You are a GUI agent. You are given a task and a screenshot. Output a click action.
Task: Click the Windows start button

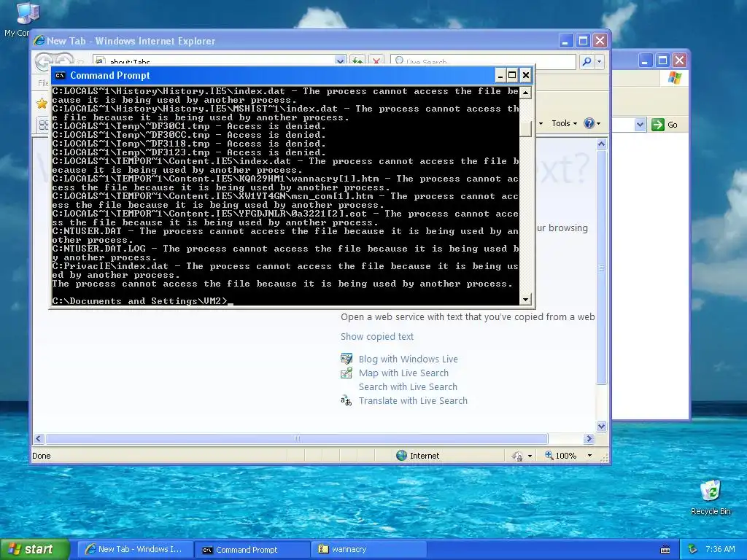pos(34,549)
